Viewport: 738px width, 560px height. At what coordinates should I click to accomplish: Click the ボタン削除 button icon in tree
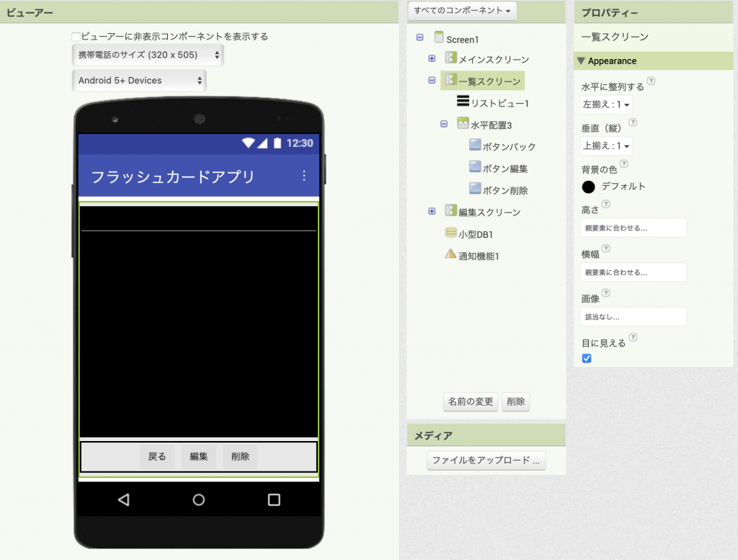point(475,189)
